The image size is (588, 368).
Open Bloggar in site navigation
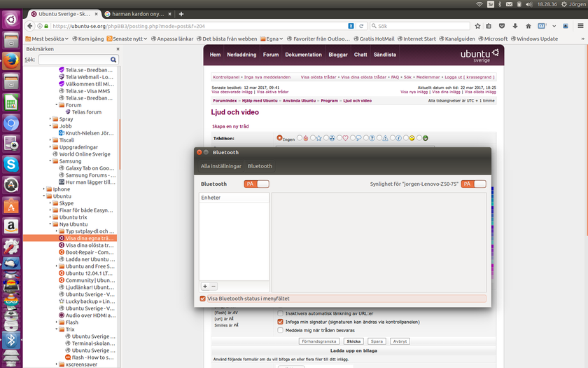(x=338, y=55)
